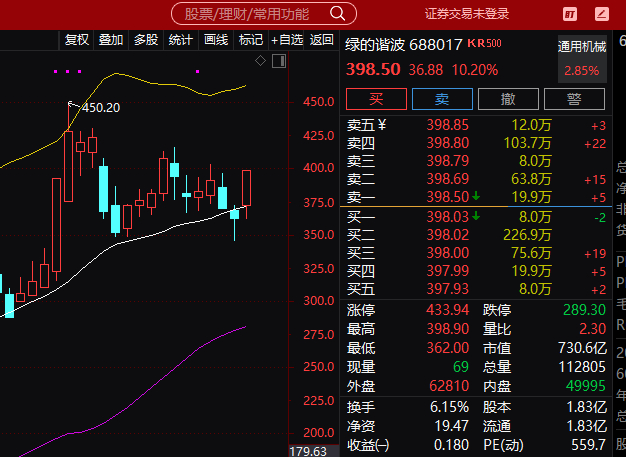
Task: Click PE(动) value 559.7
Action: pos(587,445)
